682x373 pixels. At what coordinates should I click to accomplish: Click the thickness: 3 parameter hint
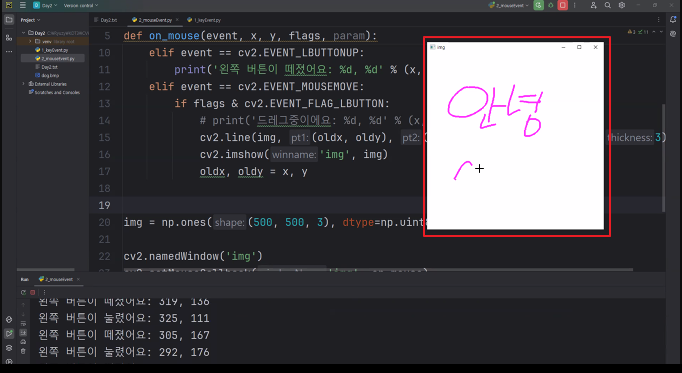point(634,137)
